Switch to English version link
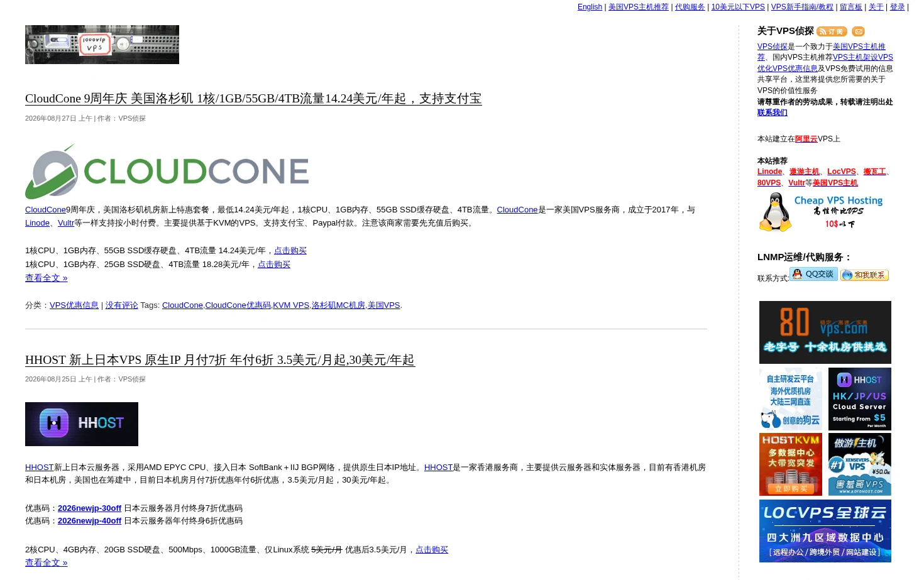The width and height of the screenshot is (924, 580). (x=590, y=7)
